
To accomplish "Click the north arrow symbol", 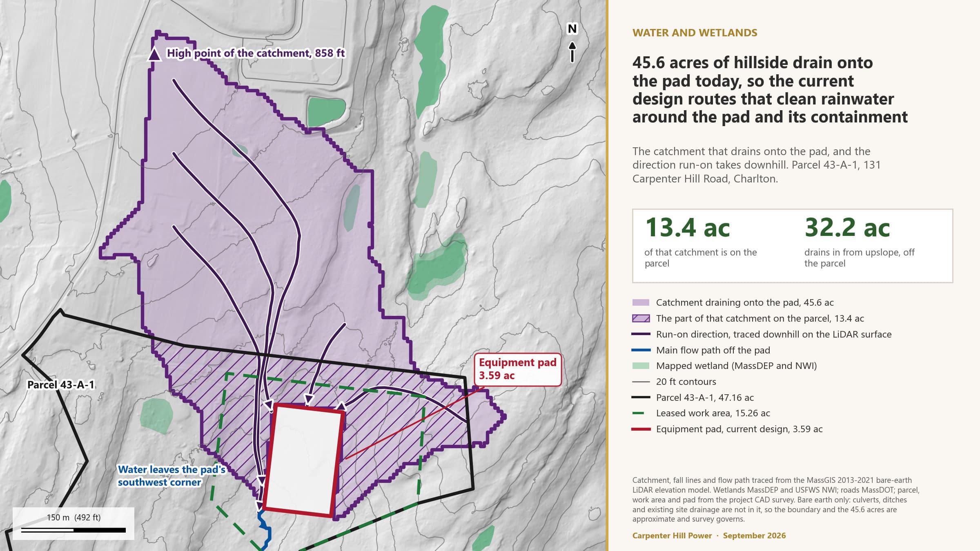I will (x=572, y=52).
